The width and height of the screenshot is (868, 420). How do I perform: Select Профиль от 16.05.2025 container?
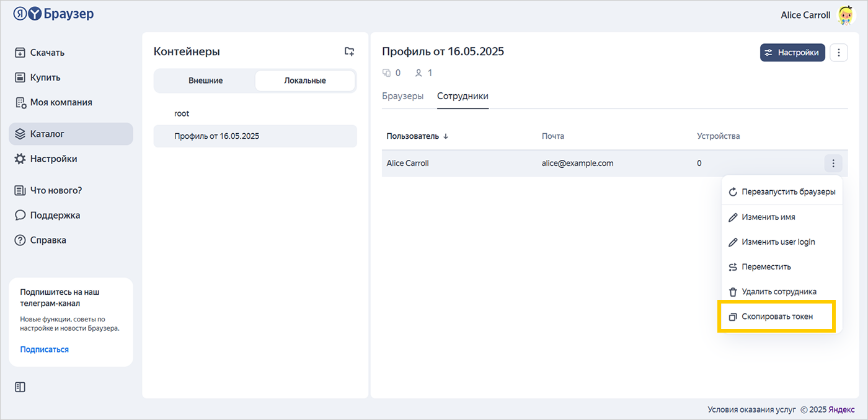click(x=255, y=136)
